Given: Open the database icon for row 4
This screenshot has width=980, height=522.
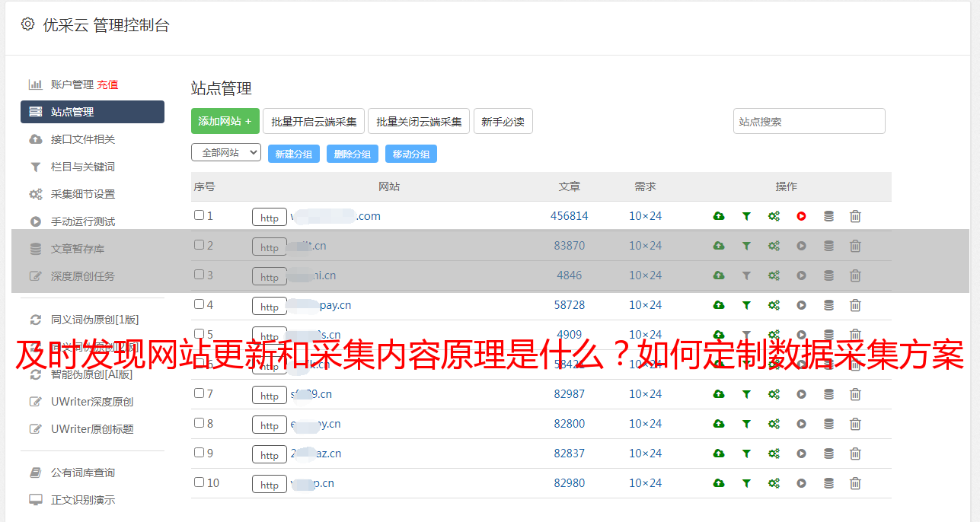Looking at the screenshot, I should (828, 305).
